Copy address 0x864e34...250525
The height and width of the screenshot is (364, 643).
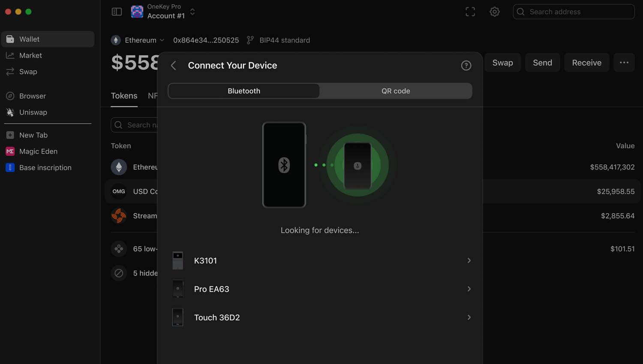tap(206, 40)
